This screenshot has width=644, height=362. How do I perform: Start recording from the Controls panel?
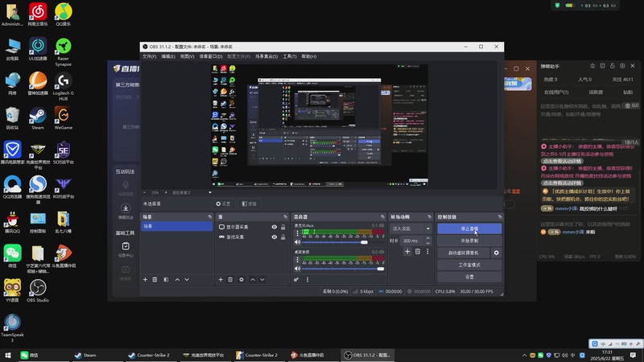coord(469,241)
